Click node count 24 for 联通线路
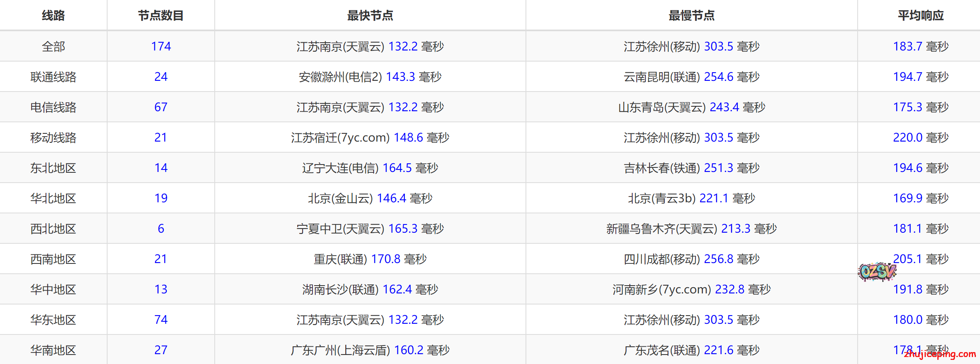Screen dimensions: 980x364 [x=161, y=77]
